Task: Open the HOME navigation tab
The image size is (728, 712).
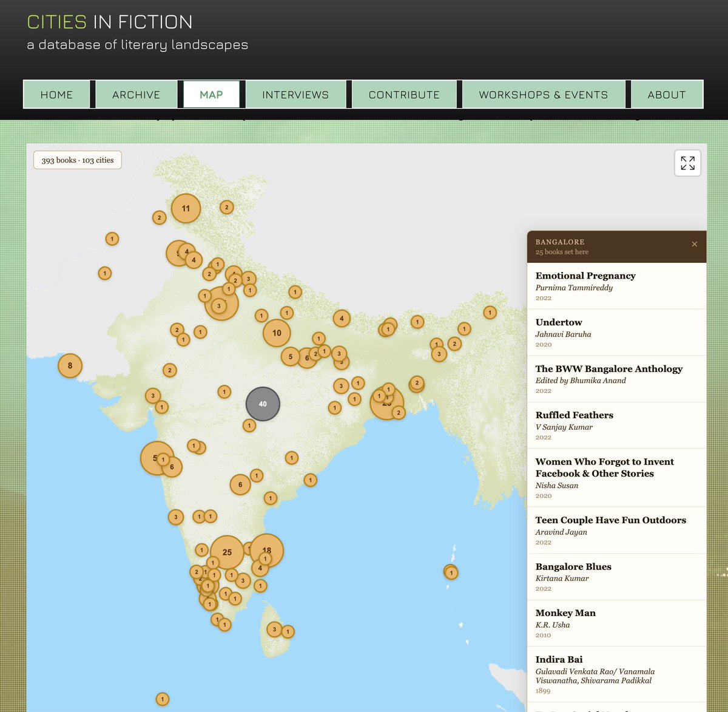Action: pos(56,95)
